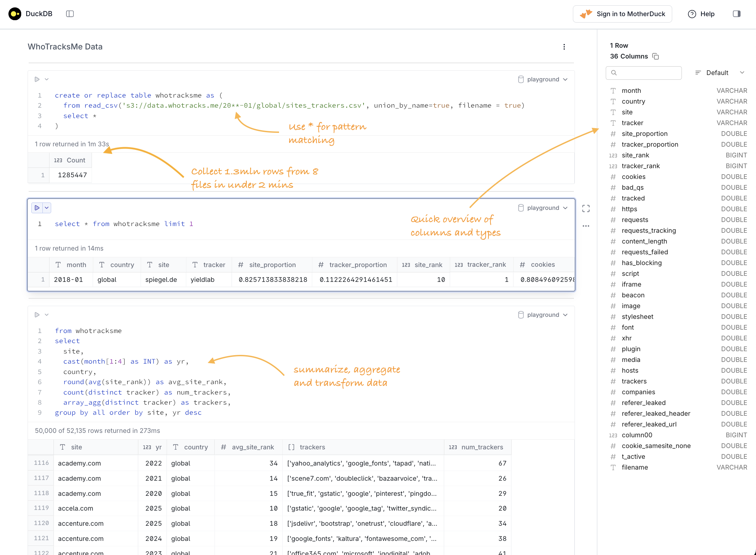Screen dimensions: 756x555
Task: Expand the second query cell to fullscreen
Action: [586, 208]
